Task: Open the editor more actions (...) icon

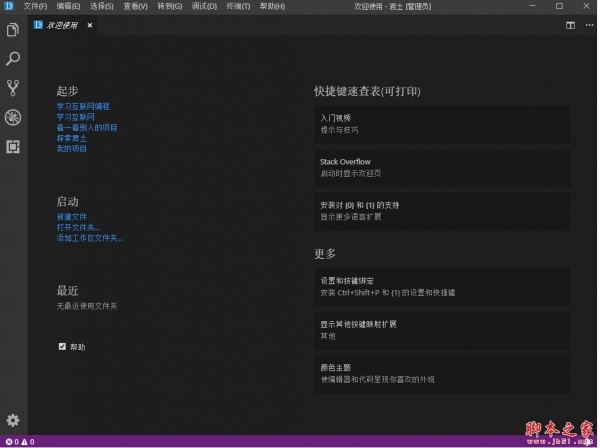Action: [587, 24]
